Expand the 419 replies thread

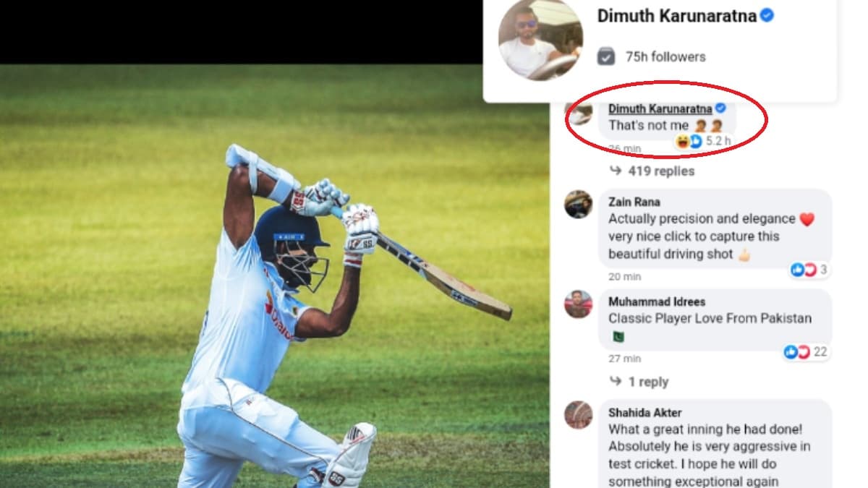pyautogui.click(x=661, y=171)
